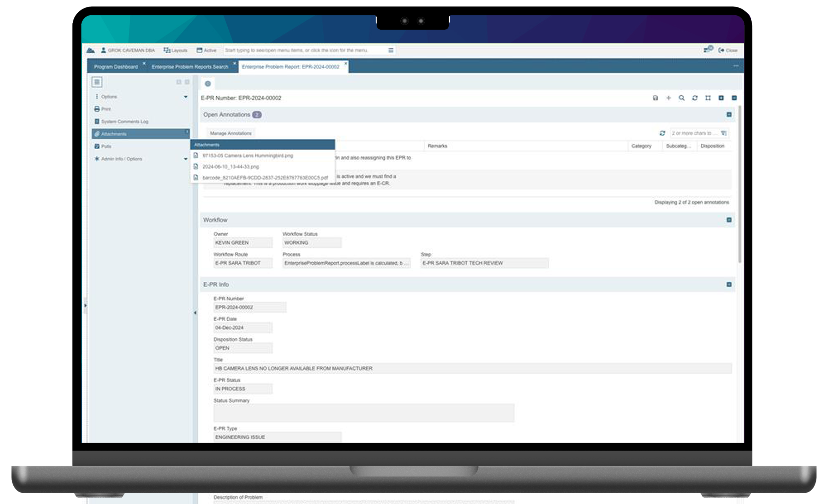Refresh the Open Annotations list

pos(662,133)
